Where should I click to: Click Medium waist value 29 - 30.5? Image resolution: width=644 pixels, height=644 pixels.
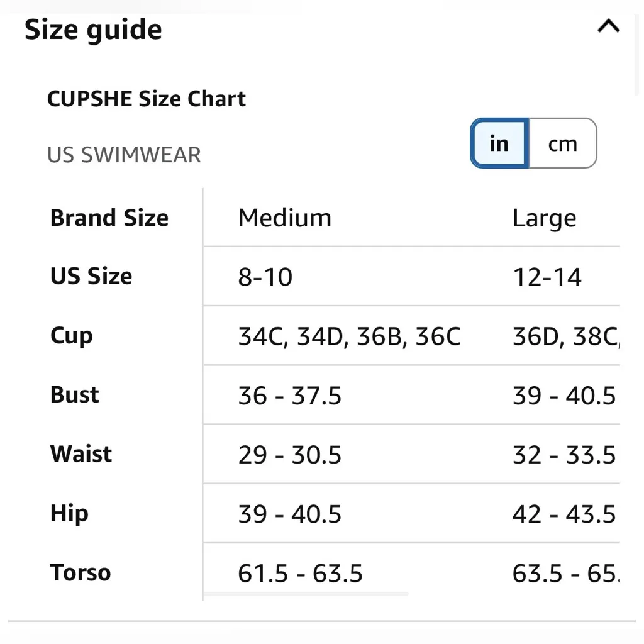[x=289, y=455]
